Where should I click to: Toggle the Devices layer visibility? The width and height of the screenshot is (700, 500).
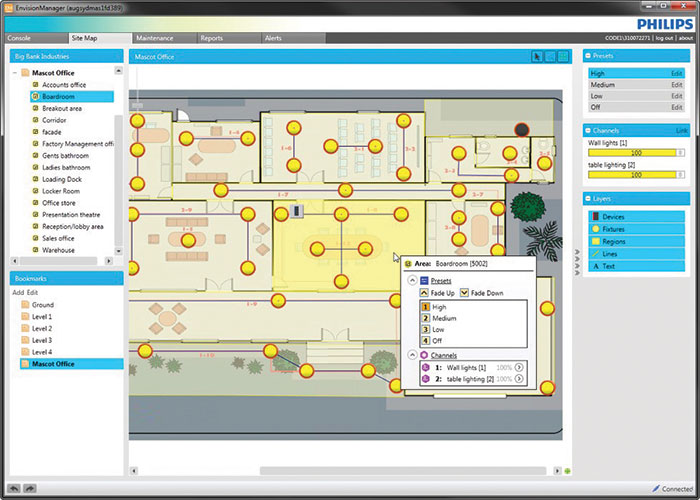pos(595,217)
